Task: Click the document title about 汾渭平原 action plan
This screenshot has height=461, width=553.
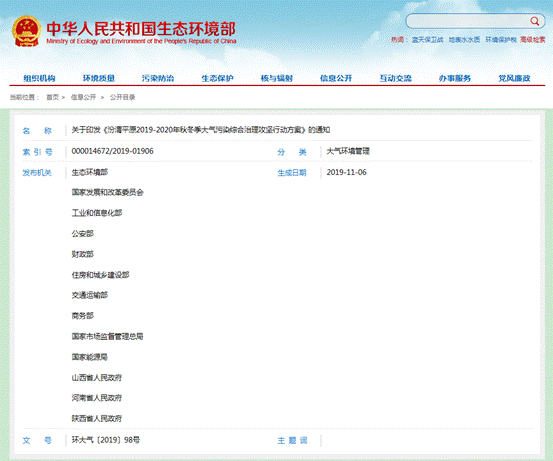Action: (x=201, y=130)
